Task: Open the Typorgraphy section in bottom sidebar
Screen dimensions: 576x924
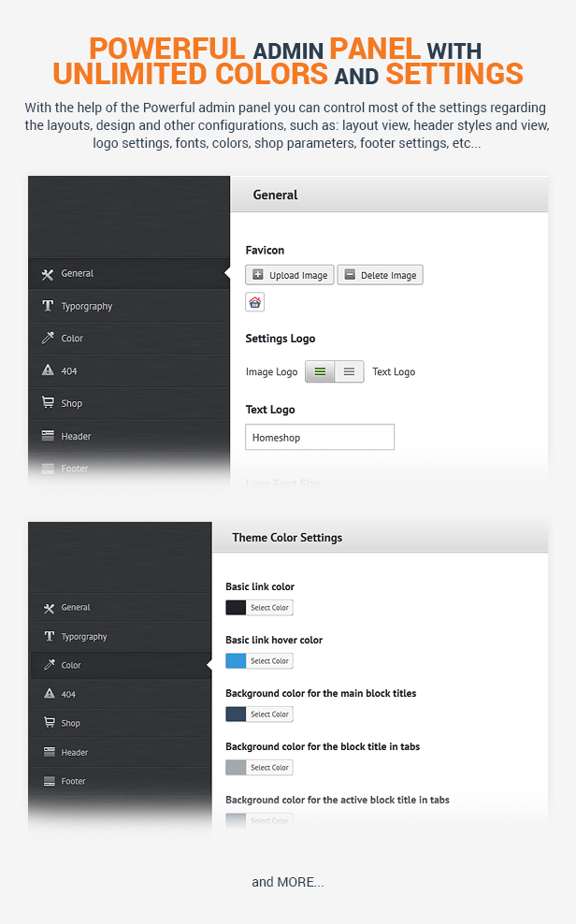Action: (x=83, y=637)
